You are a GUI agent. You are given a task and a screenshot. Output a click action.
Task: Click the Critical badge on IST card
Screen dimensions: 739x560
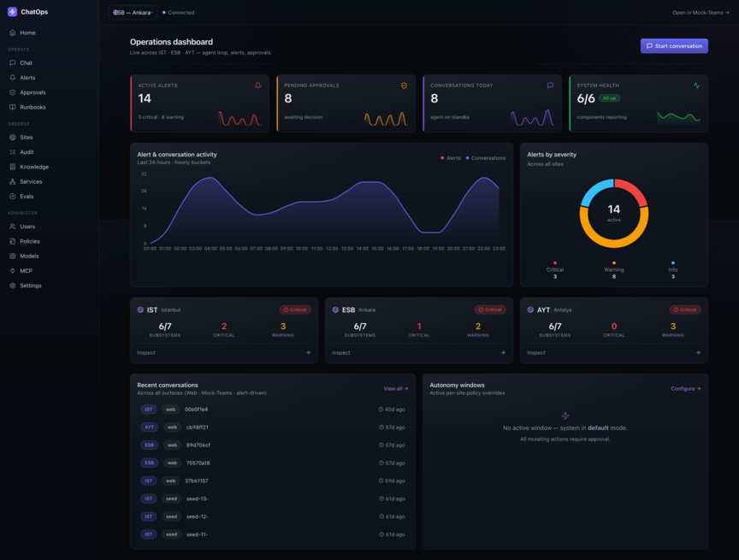295,309
